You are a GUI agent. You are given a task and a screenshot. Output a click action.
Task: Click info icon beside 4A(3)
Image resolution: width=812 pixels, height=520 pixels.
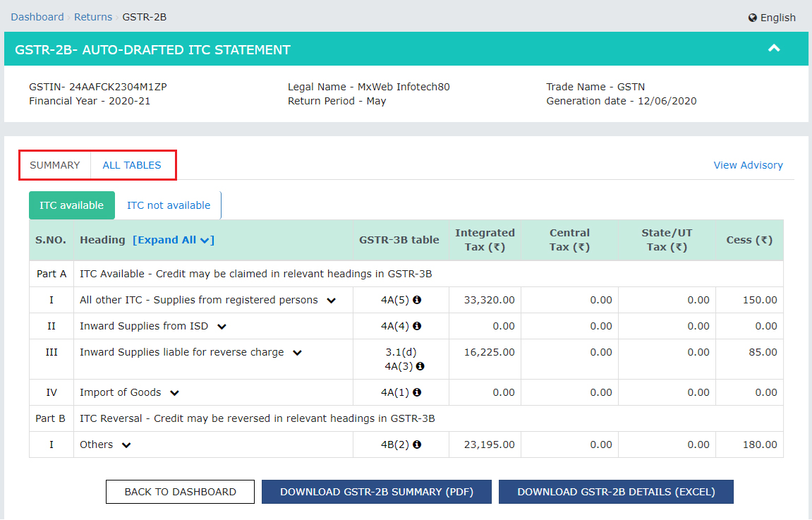[x=420, y=366]
